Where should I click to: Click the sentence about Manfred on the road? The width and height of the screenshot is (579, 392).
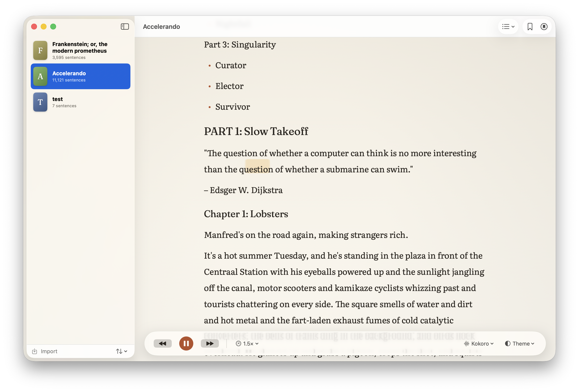coord(306,235)
